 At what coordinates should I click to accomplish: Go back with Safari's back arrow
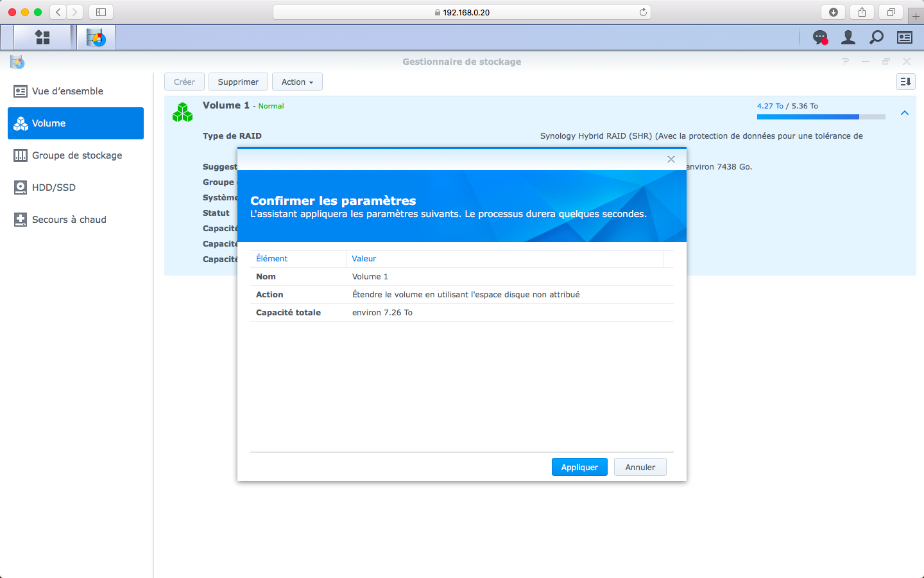tap(58, 12)
